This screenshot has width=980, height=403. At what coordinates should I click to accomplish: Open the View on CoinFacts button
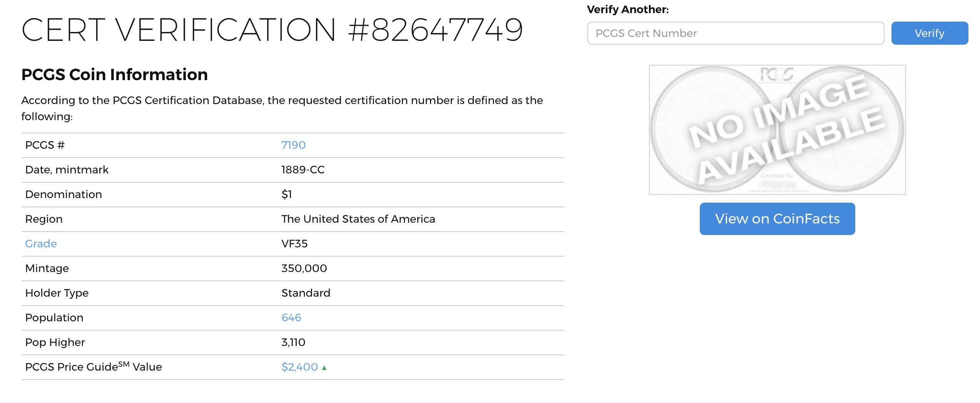pyautogui.click(x=777, y=219)
